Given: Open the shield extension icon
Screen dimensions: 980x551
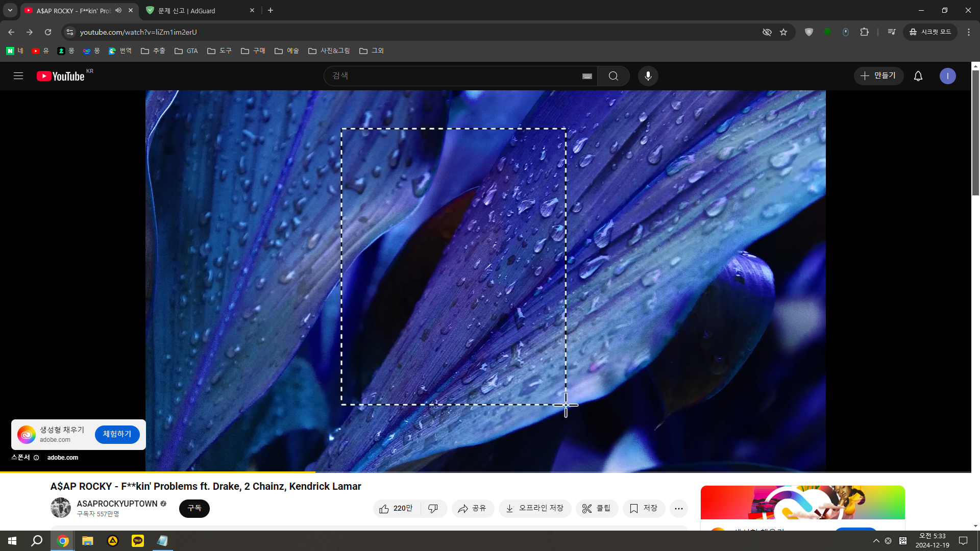Looking at the screenshot, I should pyautogui.click(x=809, y=32).
